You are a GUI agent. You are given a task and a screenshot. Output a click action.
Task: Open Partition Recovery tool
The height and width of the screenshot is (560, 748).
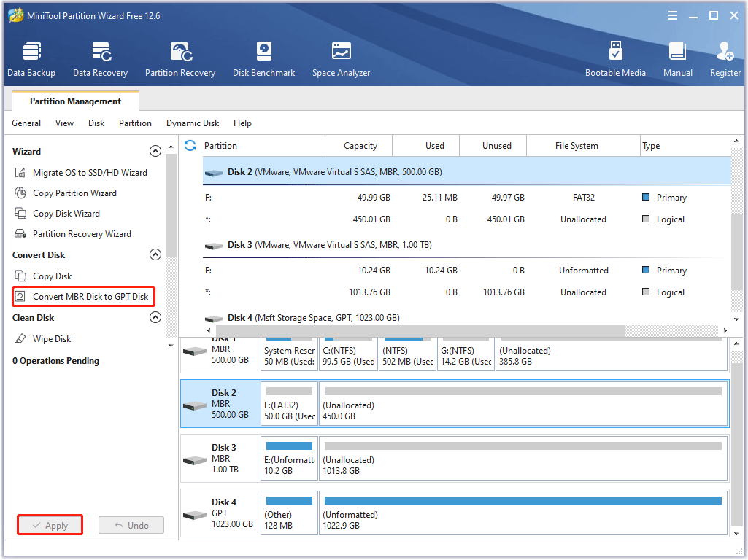[x=180, y=59]
